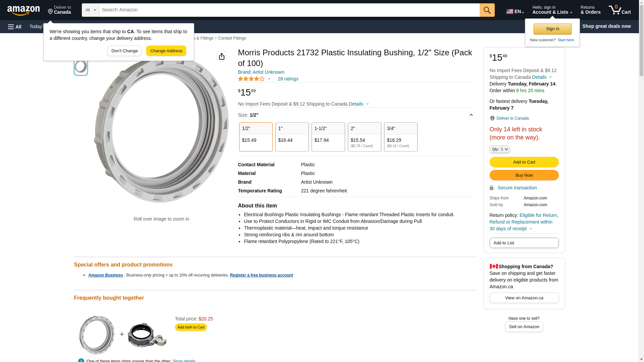Click the Add to Cart button
The image size is (644, 362).
point(524,162)
